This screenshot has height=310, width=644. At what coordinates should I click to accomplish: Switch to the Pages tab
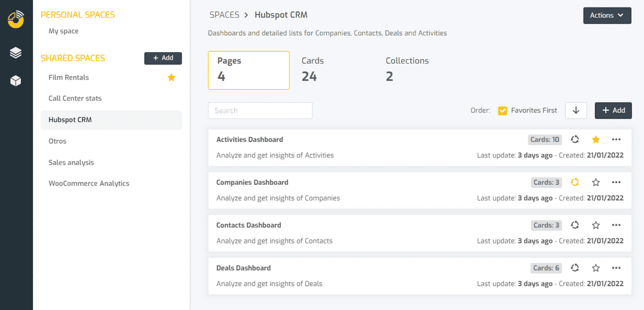[248, 70]
